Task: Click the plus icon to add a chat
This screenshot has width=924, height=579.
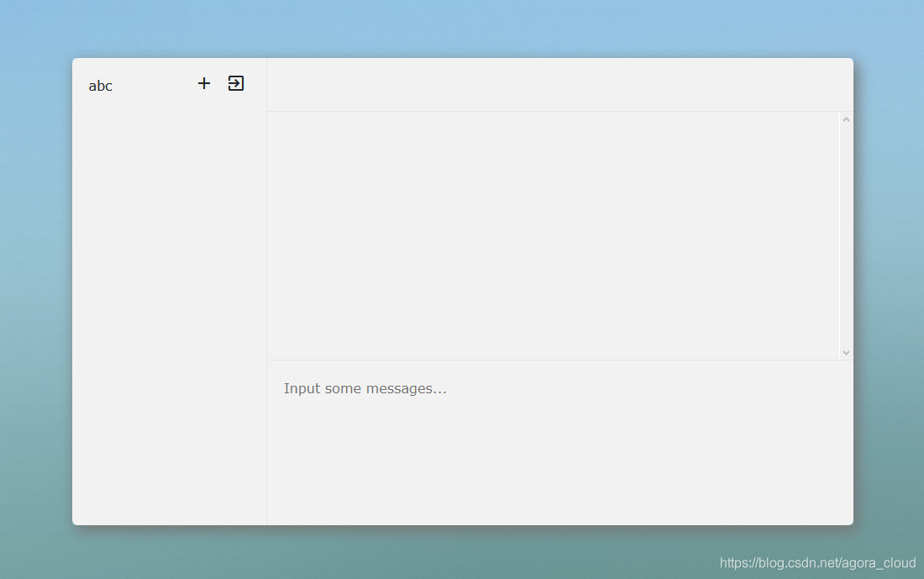Action: pyautogui.click(x=204, y=83)
